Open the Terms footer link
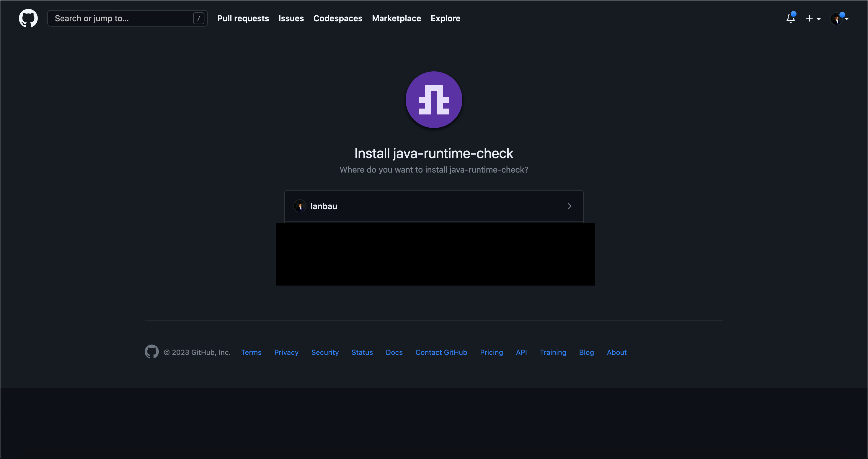 pyautogui.click(x=251, y=352)
